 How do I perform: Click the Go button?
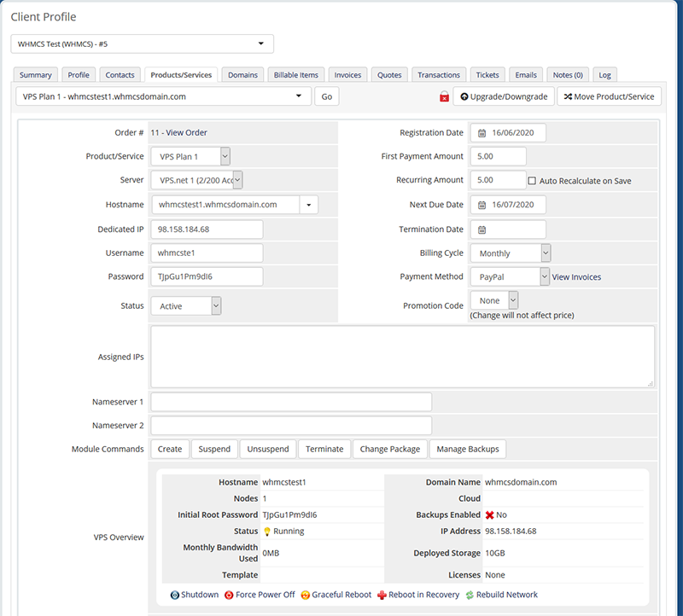[327, 96]
